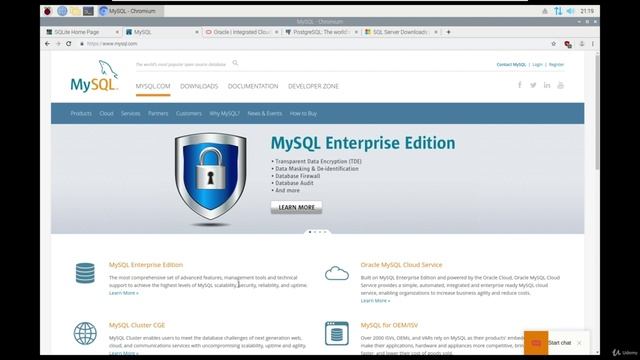Click the browser forward arrow
This screenshot has height=360, width=640.
tap(58, 44)
